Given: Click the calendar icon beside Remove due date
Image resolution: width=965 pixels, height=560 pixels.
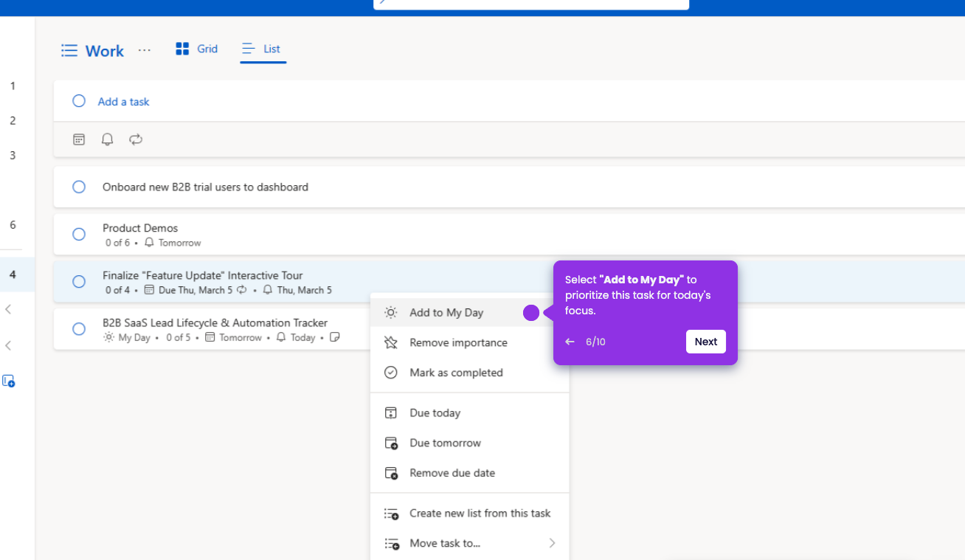Looking at the screenshot, I should [x=391, y=473].
